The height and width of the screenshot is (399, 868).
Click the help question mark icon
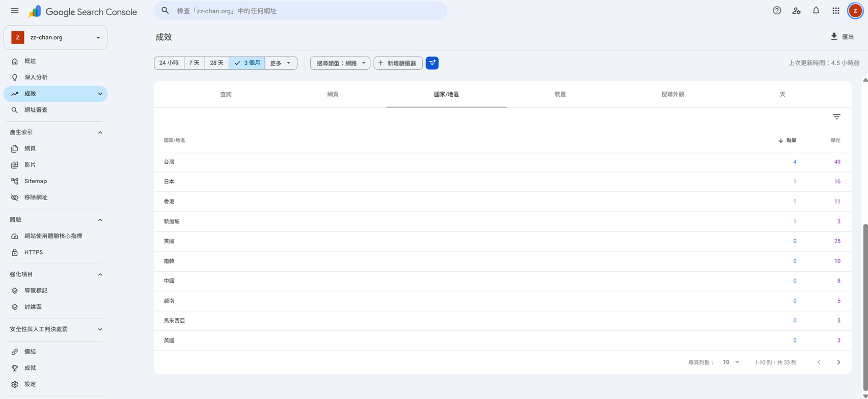point(777,11)
